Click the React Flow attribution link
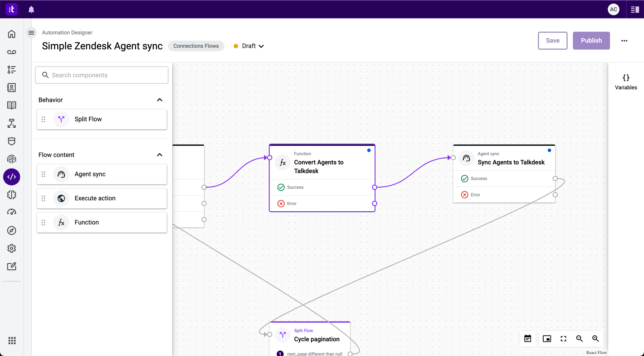Image resolution: width=644 pixels, height=356 pixels. pos(596,352)
